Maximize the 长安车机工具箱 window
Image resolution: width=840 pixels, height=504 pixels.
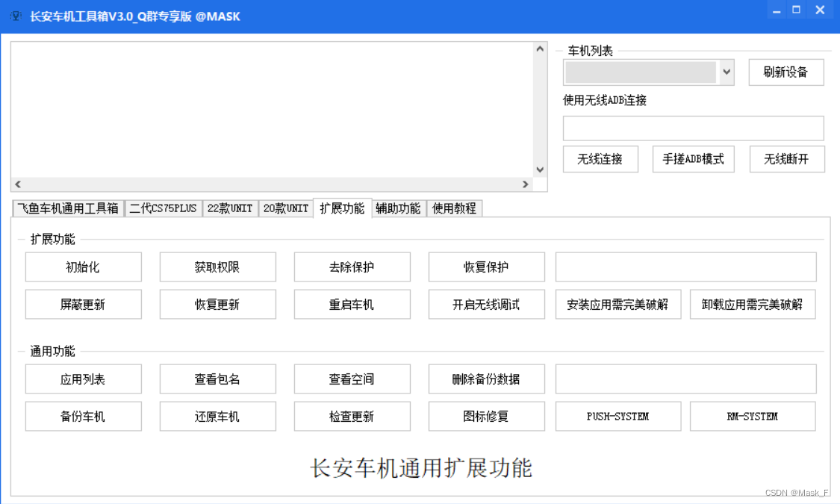pyautogui.click(x=797, y=10)
